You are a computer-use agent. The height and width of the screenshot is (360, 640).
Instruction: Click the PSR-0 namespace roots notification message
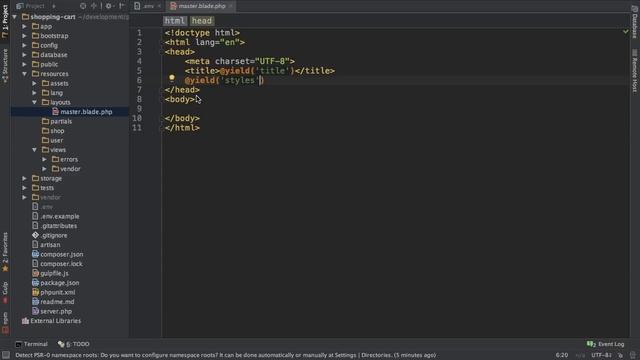[x=226, y=355]
